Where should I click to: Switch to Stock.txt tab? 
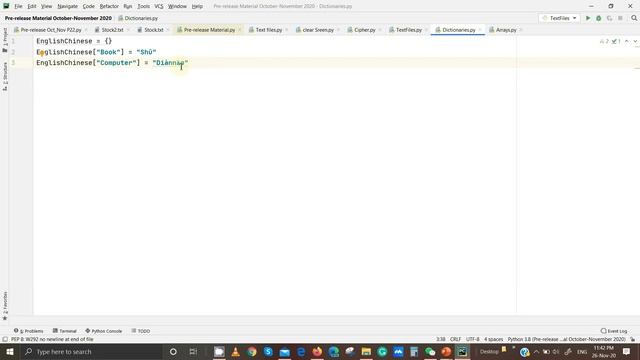(153, 30)
